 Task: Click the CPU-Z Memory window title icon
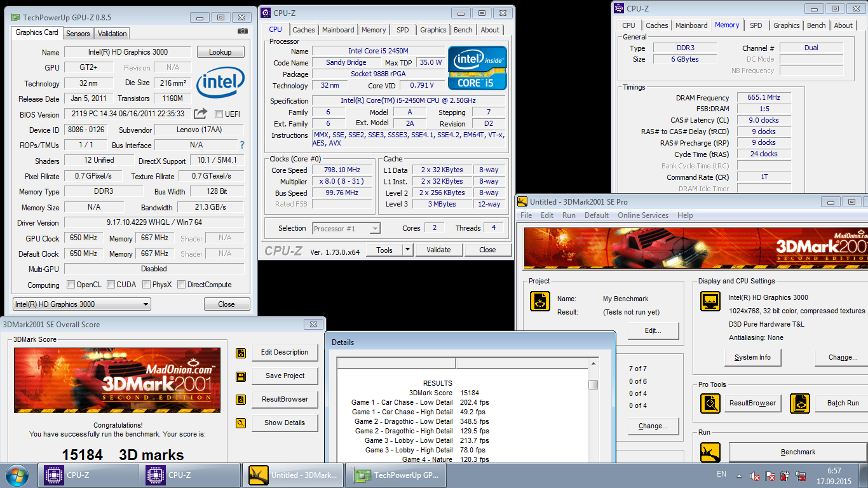click(x=619, y=8)
